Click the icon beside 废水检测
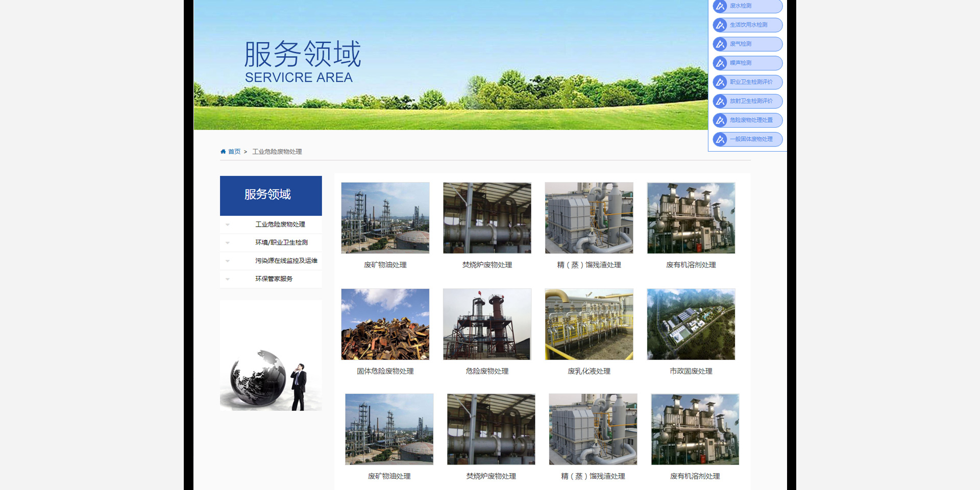 pyautogui.click(x=720, y=6)
